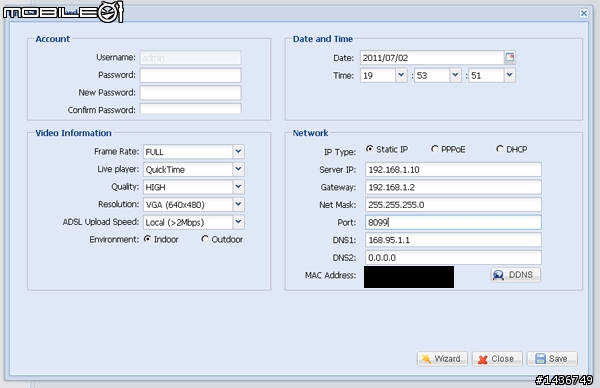This screenshot has height=388, width=600.
Task: Select the Outdoor environment option
Action: pyautogui.click(x=205, y=239)
